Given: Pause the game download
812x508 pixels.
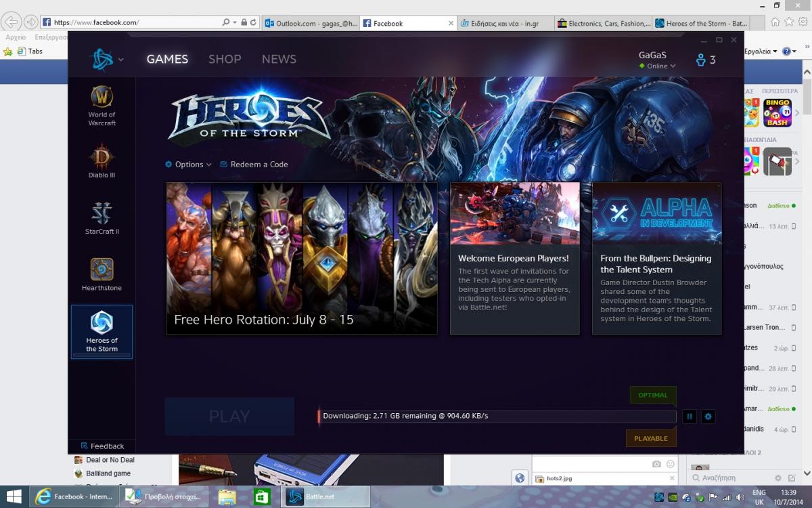Looking at the screenshot, I should (x=689, y=417).
